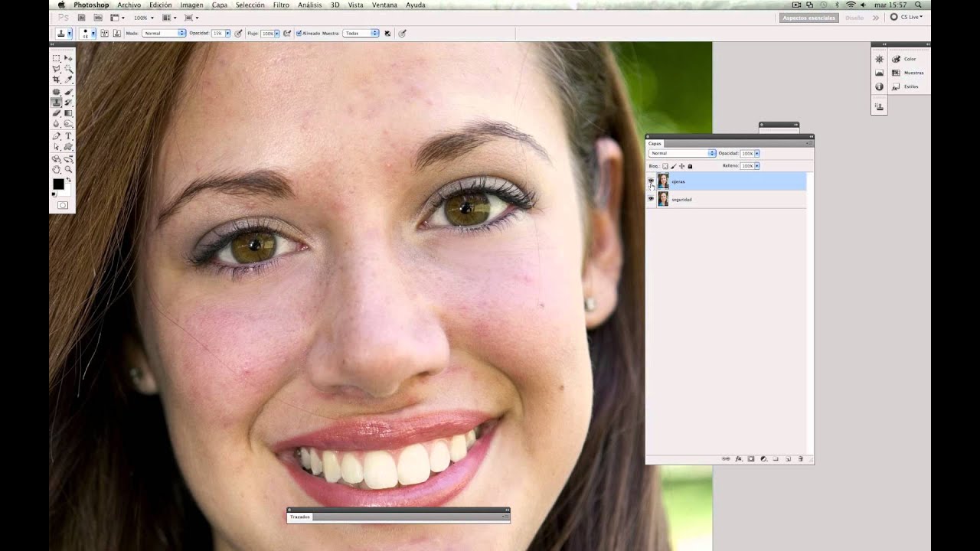Open the Imagen menu

coord(191,5)
